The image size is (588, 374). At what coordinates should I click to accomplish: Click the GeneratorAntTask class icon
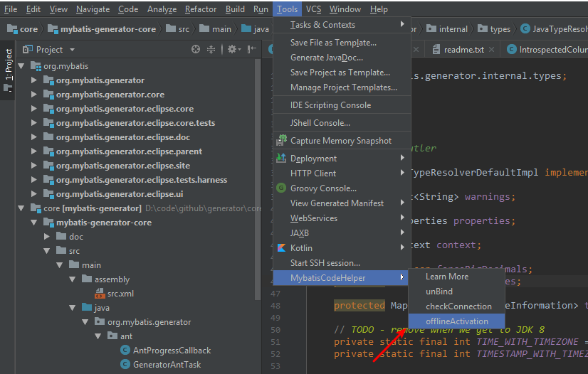coord(125,365)
